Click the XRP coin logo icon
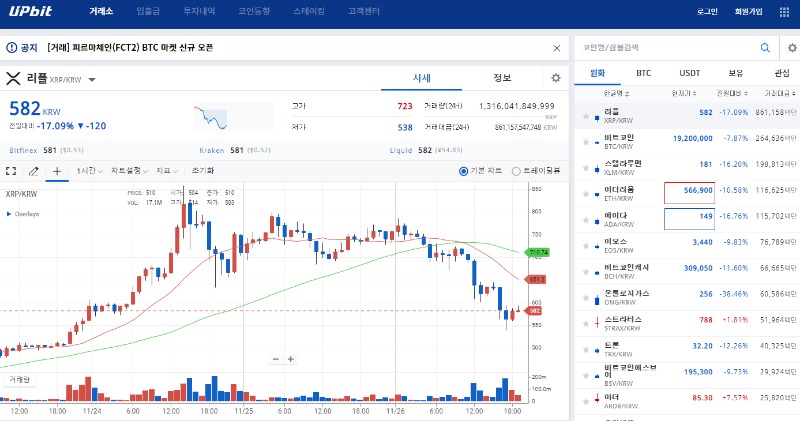Screen dimensions: 800x421 13,78
